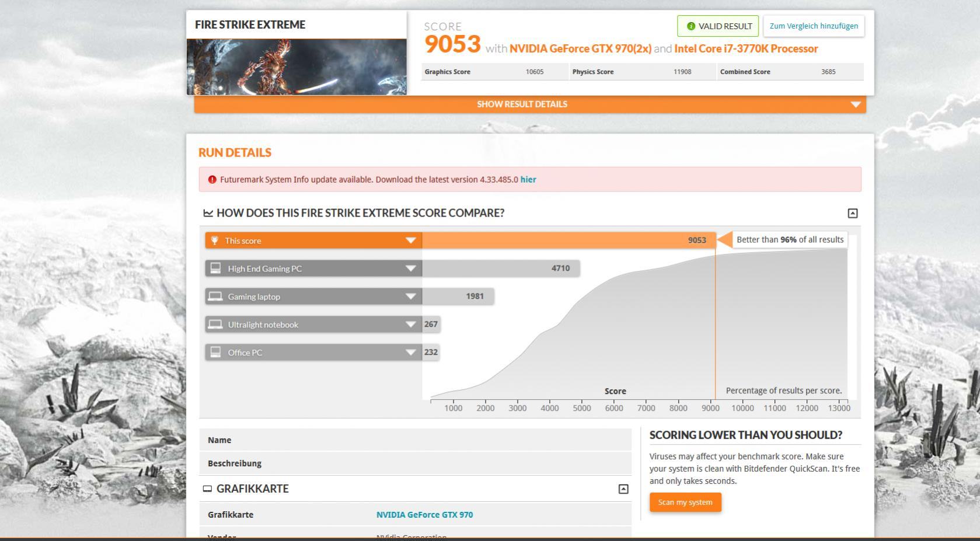Open the High End Gaming PC dropdown
Image resolution: width=980 pixels, height=541 pixels.
pyautogui.click(x=410, y=268)
